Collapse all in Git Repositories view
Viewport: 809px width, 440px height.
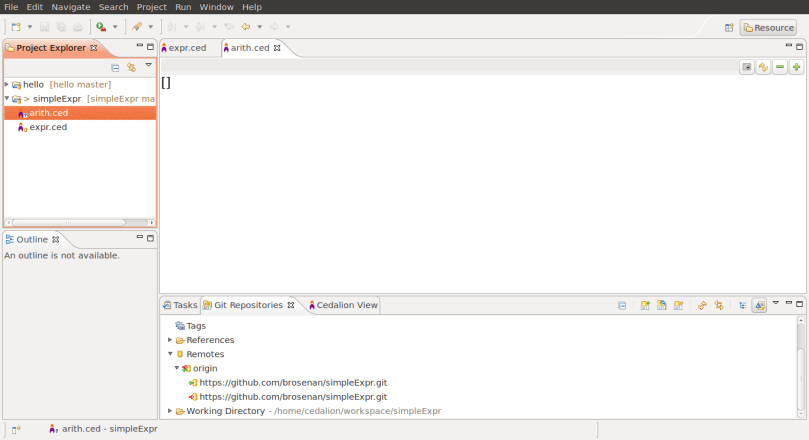click(x=622, y=306)
